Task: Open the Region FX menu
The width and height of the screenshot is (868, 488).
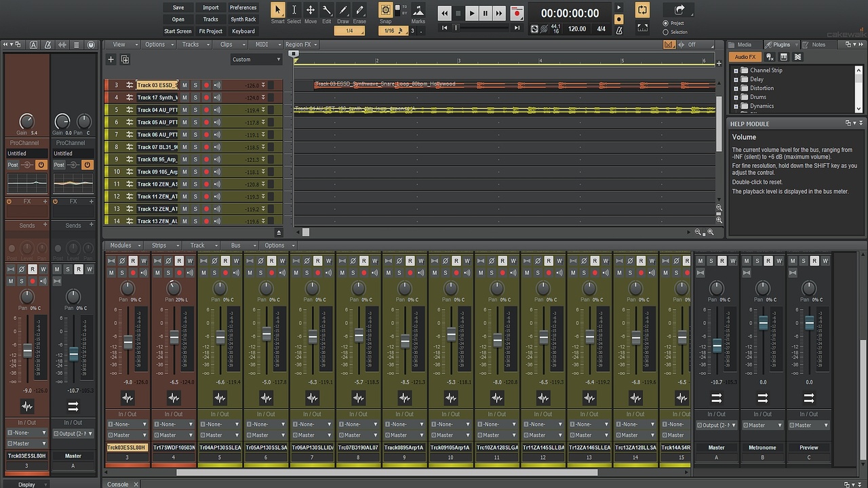Action: (x=301, y=45)
